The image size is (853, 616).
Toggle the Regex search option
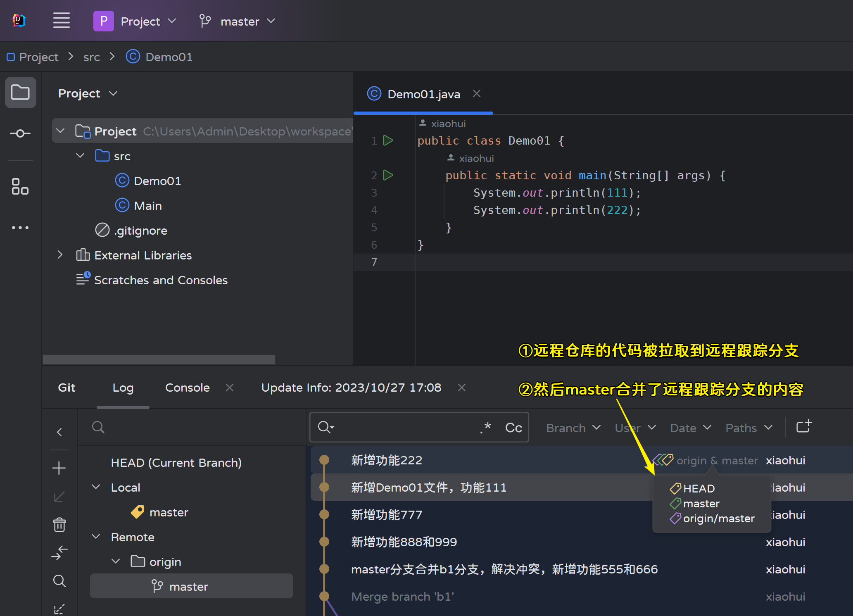(x=486, y=428)
